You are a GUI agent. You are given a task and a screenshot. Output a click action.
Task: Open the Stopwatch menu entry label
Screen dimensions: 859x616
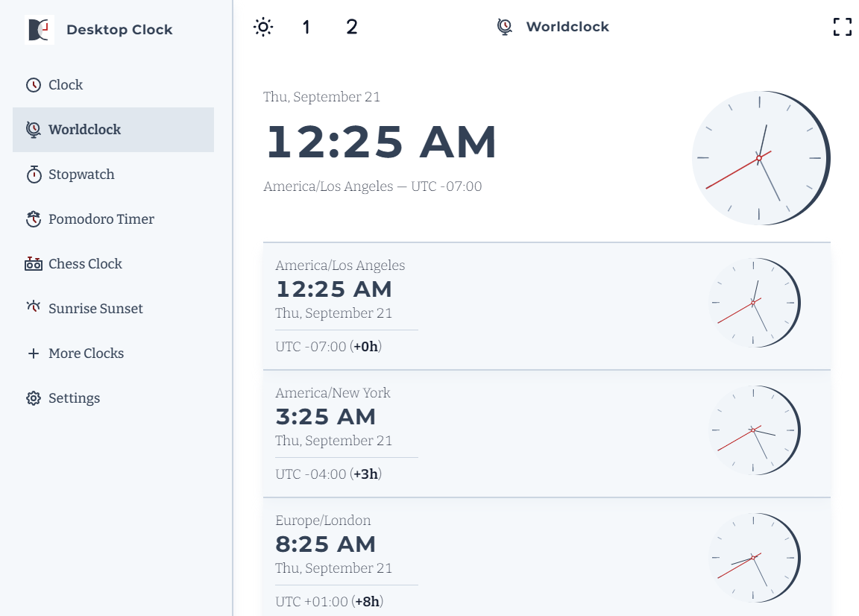[x=81, y=175]
